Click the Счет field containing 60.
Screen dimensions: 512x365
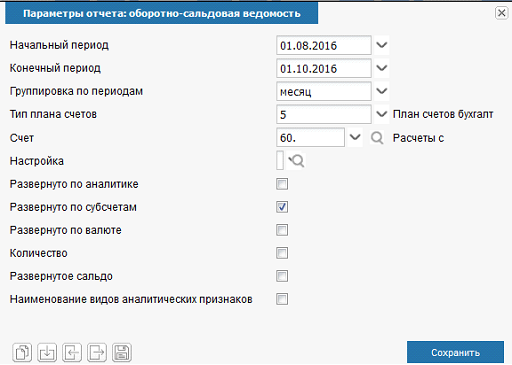point(310,137)
